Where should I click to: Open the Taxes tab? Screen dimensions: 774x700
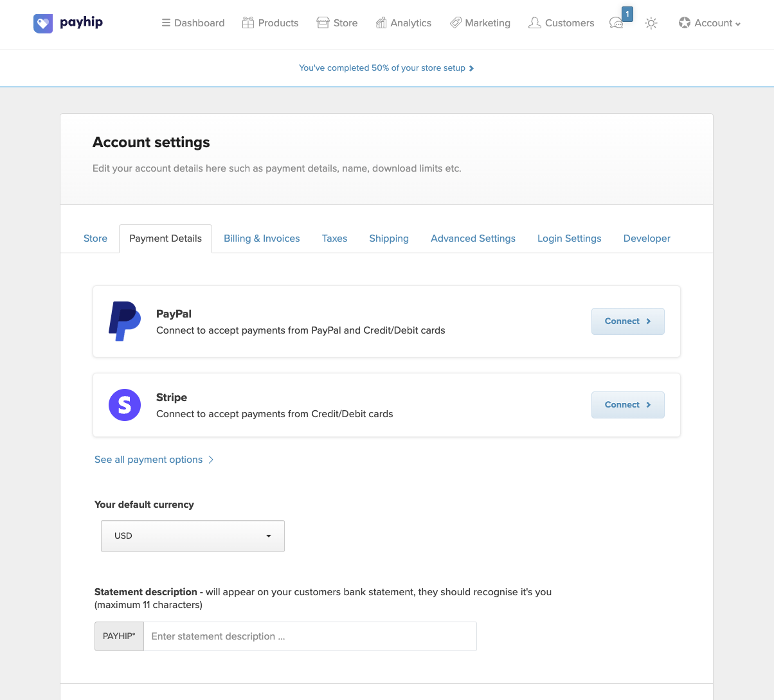334,238
